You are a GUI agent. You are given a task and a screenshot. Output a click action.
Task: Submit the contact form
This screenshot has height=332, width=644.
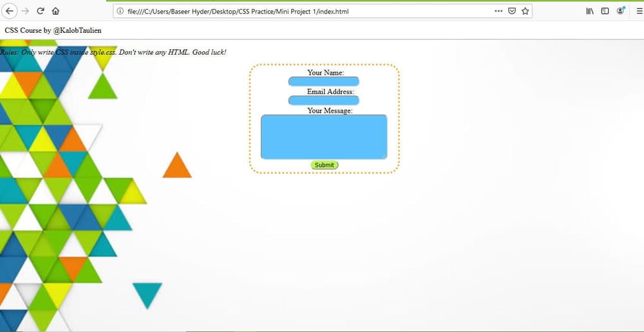325,165
